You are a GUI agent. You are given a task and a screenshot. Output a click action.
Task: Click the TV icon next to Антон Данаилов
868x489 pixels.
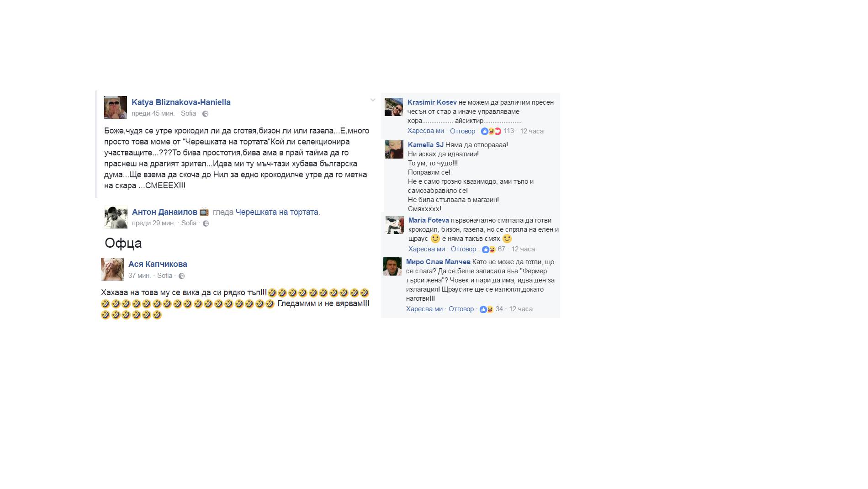[x=204, y=212]
